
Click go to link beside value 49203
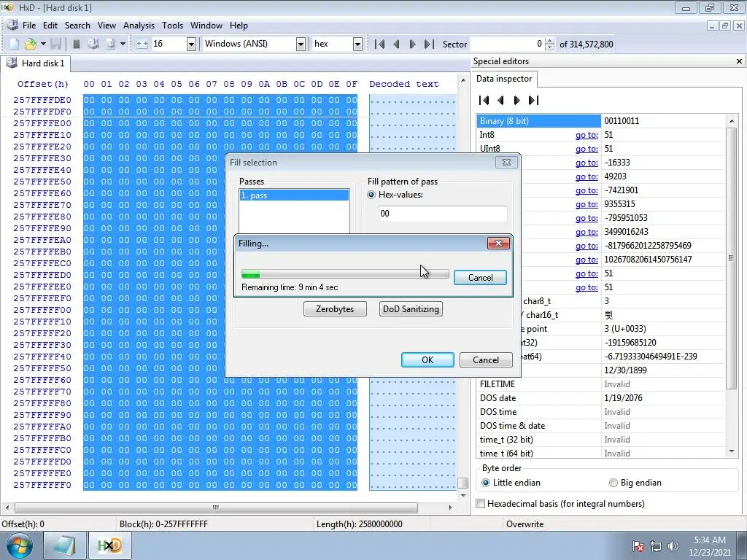click(587, 176)
